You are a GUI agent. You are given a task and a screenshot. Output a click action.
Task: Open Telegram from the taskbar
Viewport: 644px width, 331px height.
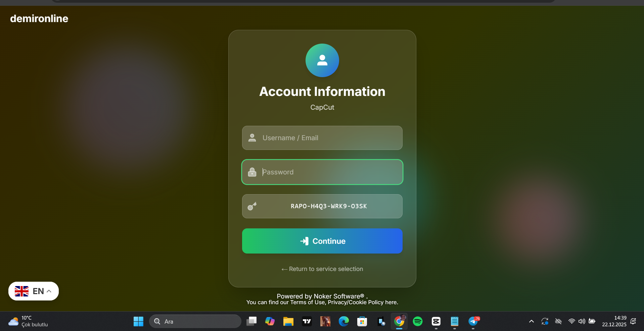click(473, 321)
